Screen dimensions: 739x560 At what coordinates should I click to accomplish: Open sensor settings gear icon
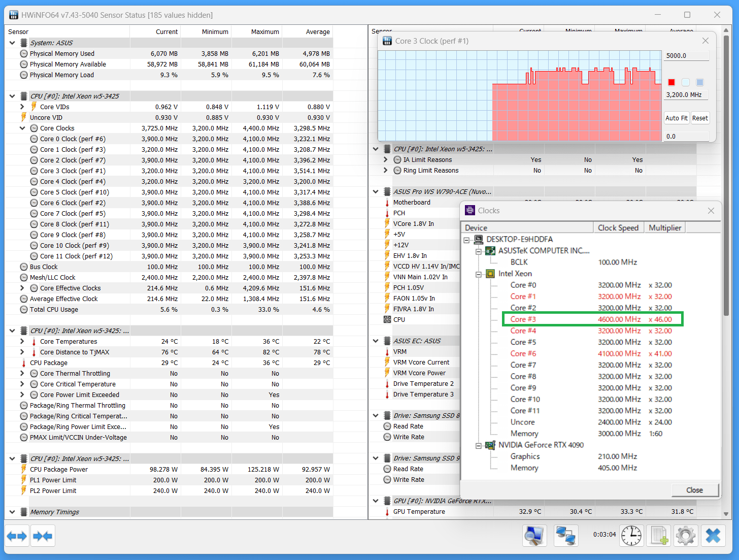(x=686, y=536)
